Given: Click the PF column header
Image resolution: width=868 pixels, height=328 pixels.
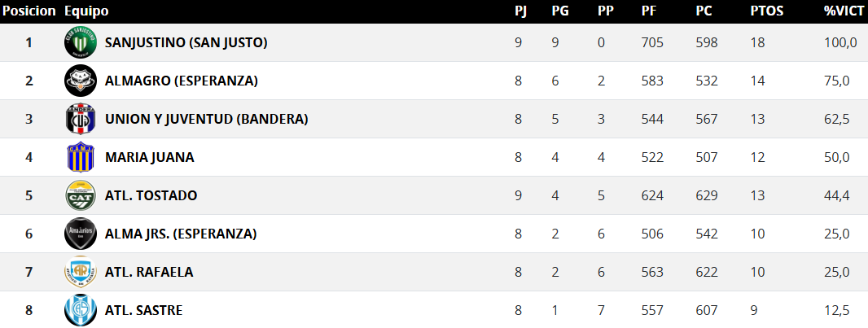Looking at the screenshot, I should coord(649,11).
